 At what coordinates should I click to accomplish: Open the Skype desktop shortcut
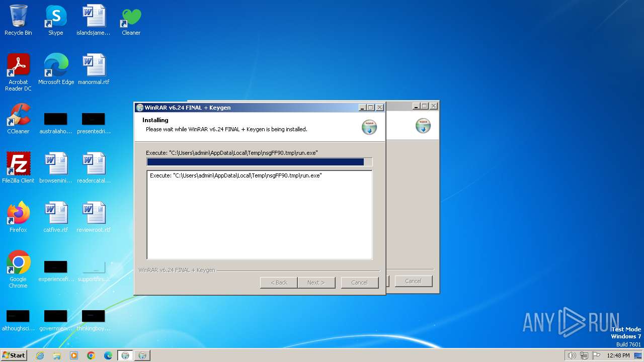56,20
